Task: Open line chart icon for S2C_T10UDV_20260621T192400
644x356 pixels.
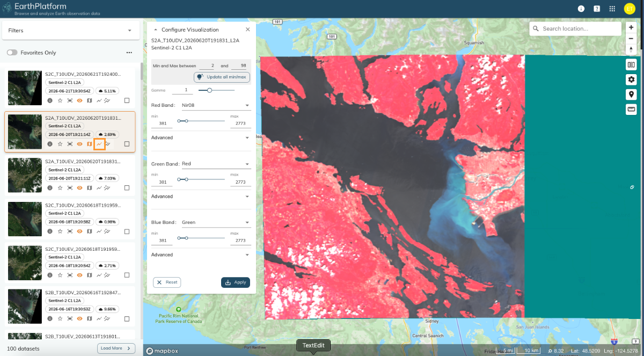Action: tap(99, 100)
